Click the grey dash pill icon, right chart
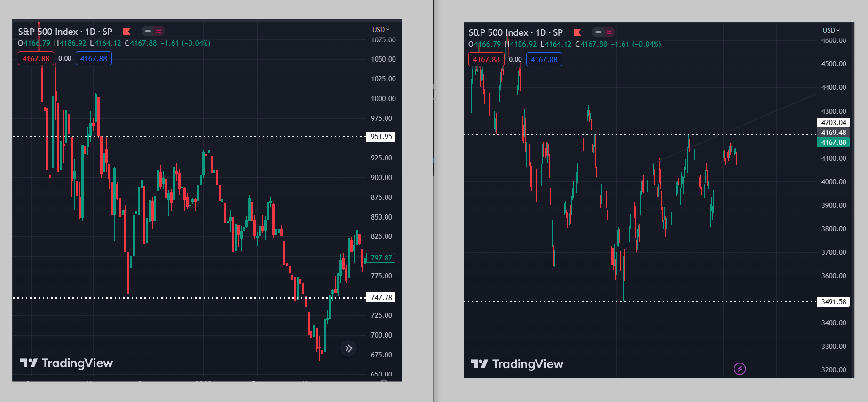This screenshot has height=402, width=868. [598, 32]
